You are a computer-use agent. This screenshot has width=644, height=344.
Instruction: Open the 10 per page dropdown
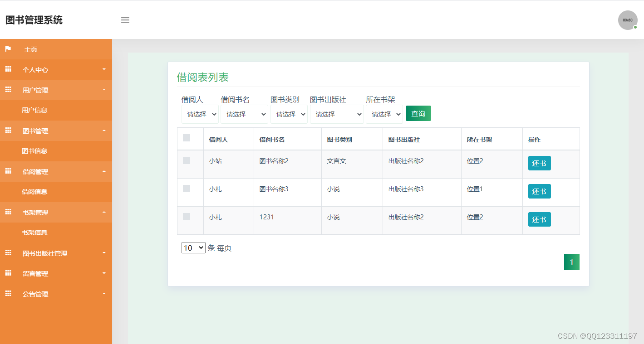pos(193,248)
